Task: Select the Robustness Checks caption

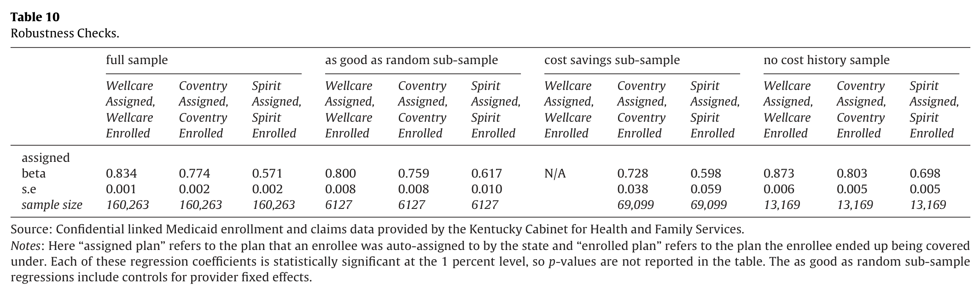Action: click(65, 34)
